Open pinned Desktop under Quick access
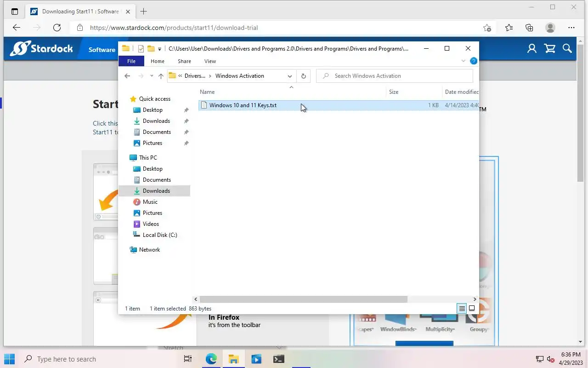This screenshot has width=588, height=368. 153,110
